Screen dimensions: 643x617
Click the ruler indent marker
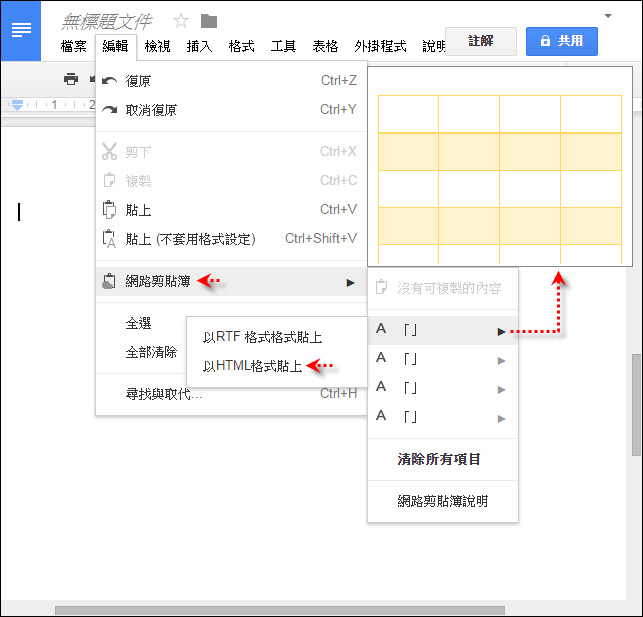[x=17, y=105]
